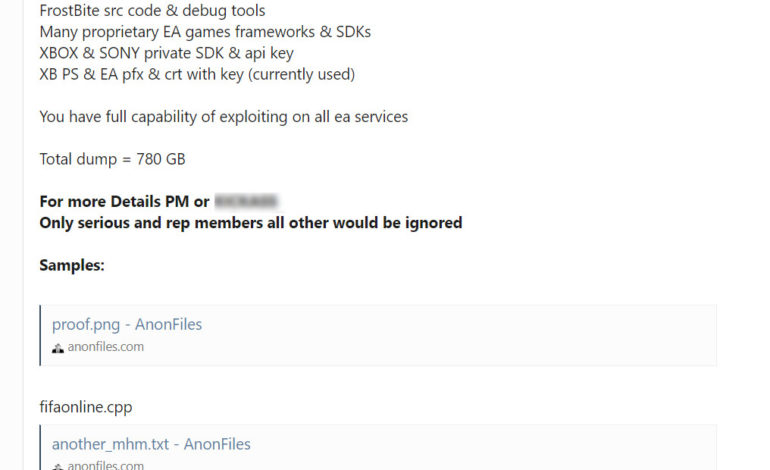Click the AnonFiles favicon under proof.png
770x470 pixels.
[x=58, y=348]
